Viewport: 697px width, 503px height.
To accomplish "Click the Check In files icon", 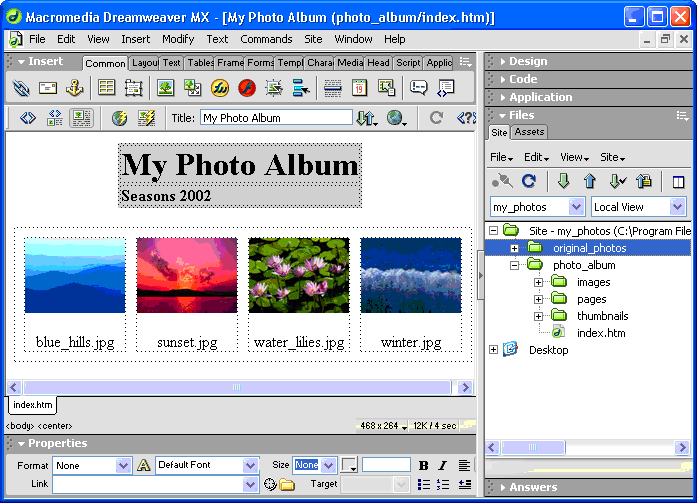I will tap(644, 181).
